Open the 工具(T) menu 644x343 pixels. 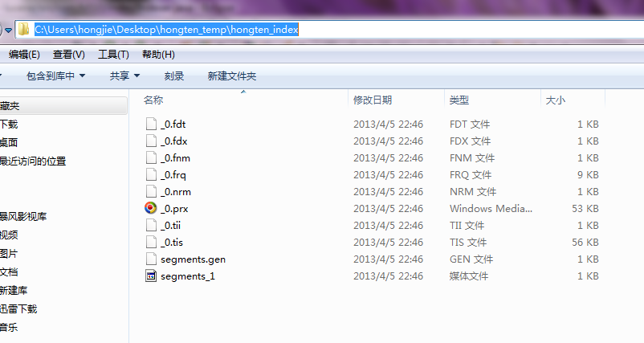(x=113, y=55)
